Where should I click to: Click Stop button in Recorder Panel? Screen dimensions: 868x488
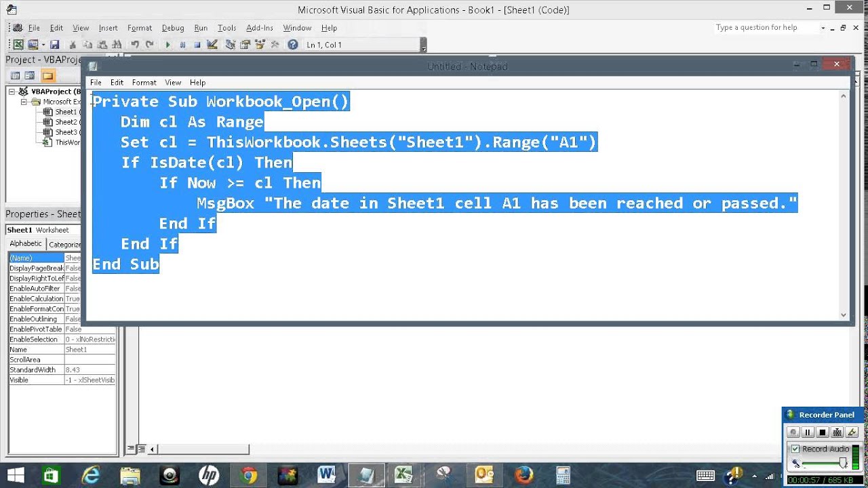(x=823, y=432)
